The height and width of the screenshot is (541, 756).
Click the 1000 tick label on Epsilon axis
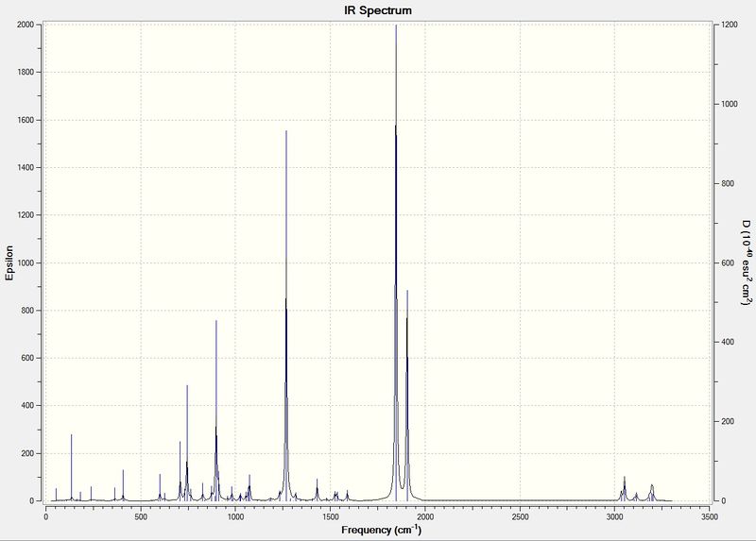pyautogui.click(x=26, y=263)
